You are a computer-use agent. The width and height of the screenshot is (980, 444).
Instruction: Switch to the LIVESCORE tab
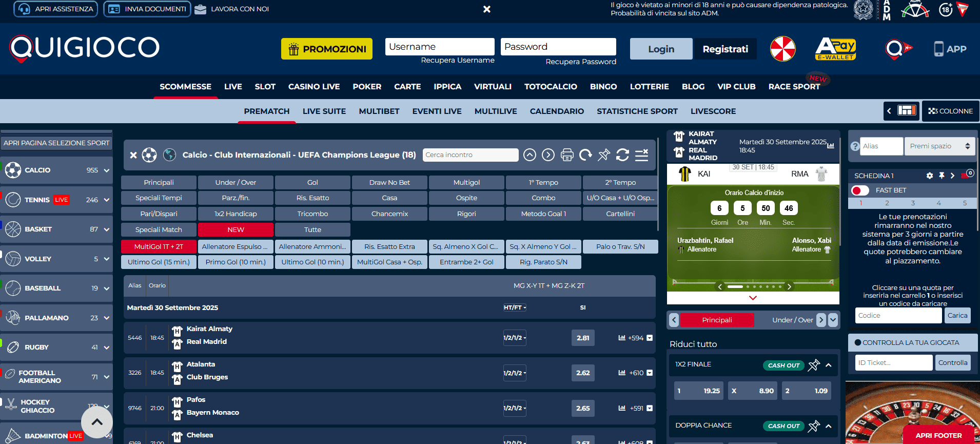[x=713, y=111]
